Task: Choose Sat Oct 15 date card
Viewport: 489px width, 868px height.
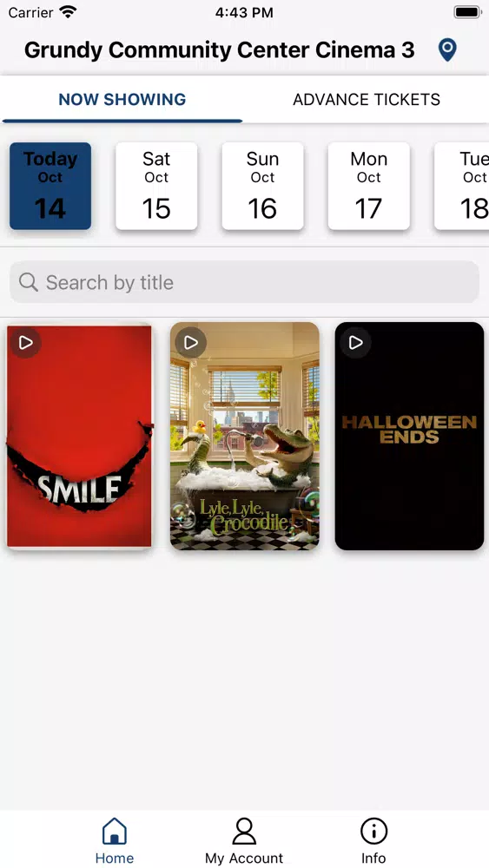Action: 156,186
